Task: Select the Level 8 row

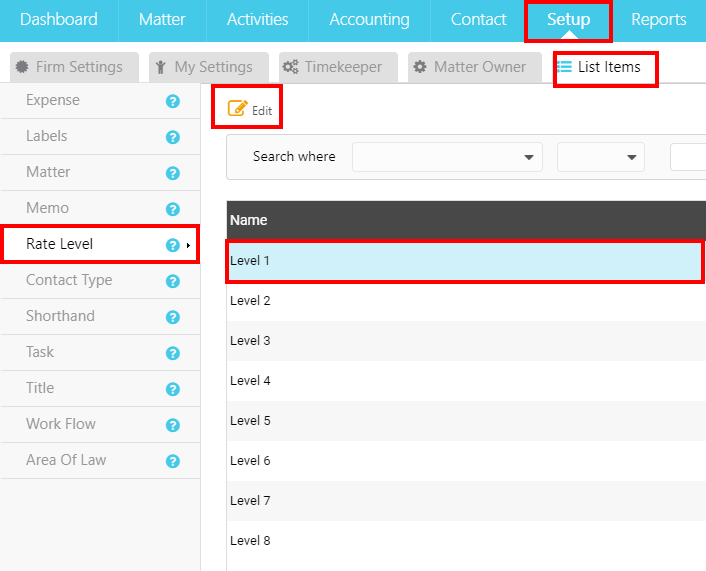Action: (466, 541)
